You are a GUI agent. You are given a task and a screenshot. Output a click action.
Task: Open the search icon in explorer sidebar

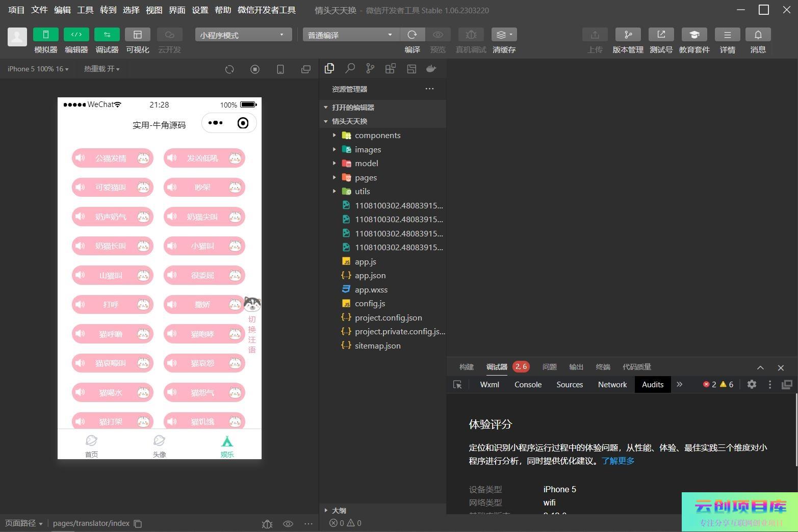350,69
